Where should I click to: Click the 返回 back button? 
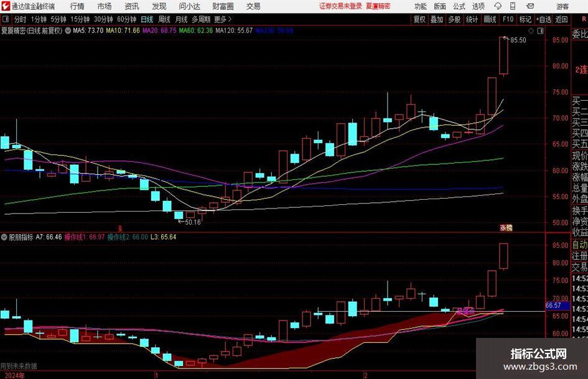[x=561, y=19]
